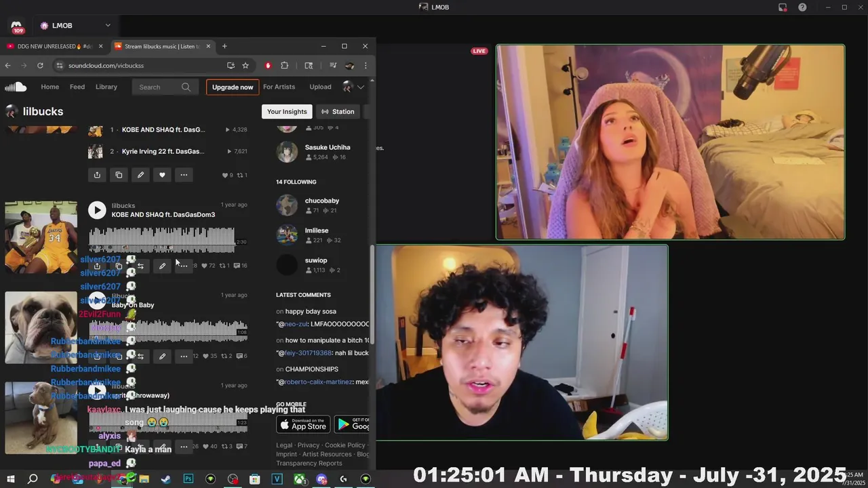The width and height of the screenshot is (868, 488).
Task: Open the Cookie Policy footer link
Action: (344, 445)
